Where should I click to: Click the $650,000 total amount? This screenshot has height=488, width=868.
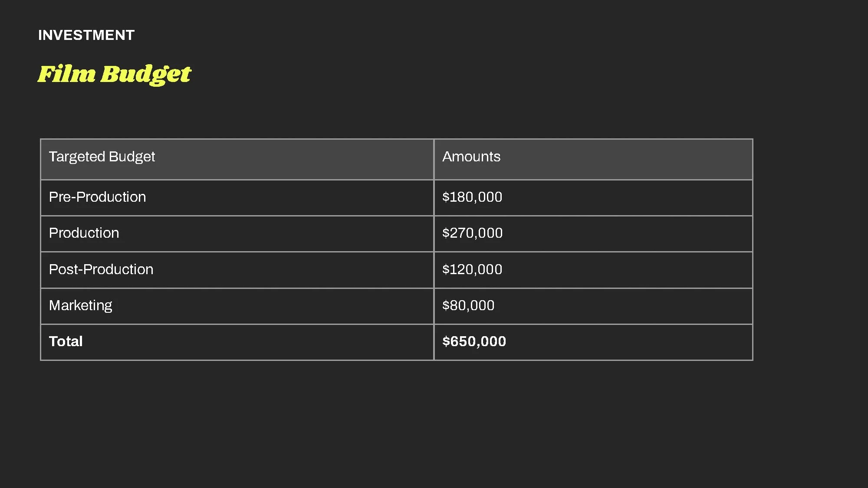474,341
